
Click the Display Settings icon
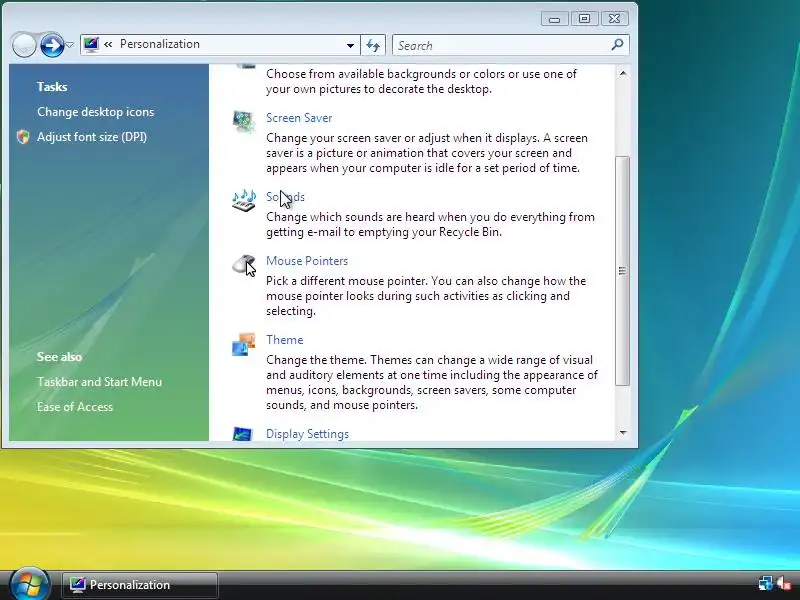242,434
